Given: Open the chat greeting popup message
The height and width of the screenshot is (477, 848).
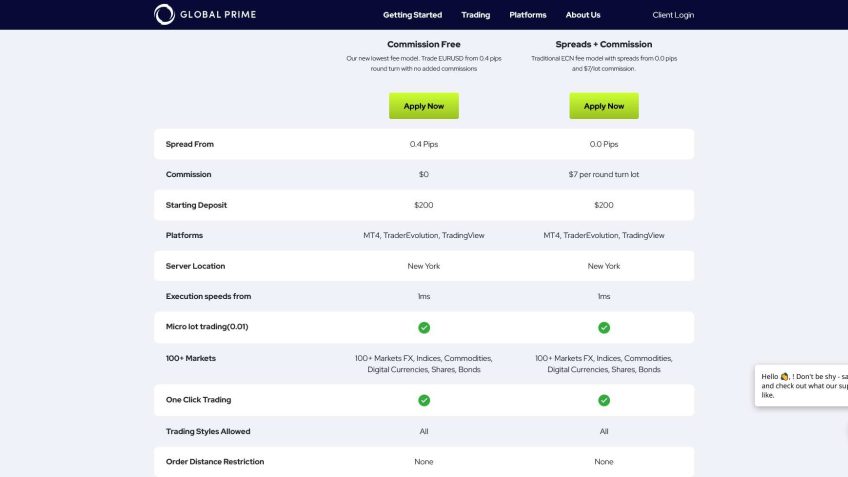Looking at the screenshot, I should [x=802, y=385].
